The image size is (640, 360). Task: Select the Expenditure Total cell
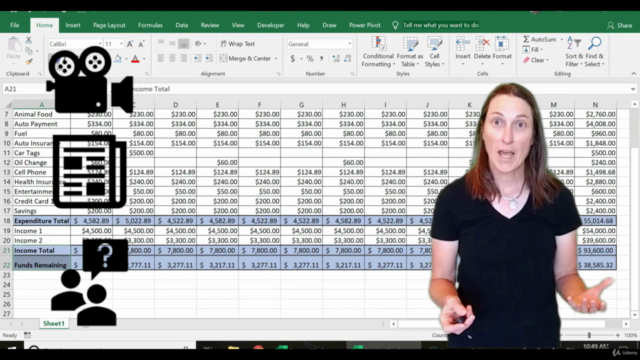tap(41, 221)
